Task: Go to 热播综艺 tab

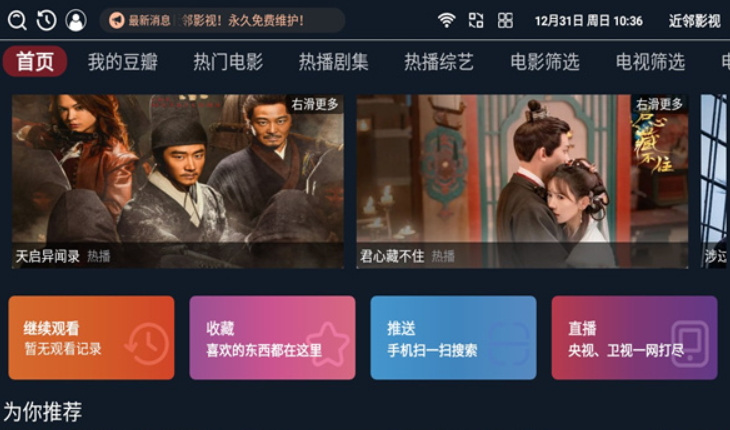Action: point(439,61)
